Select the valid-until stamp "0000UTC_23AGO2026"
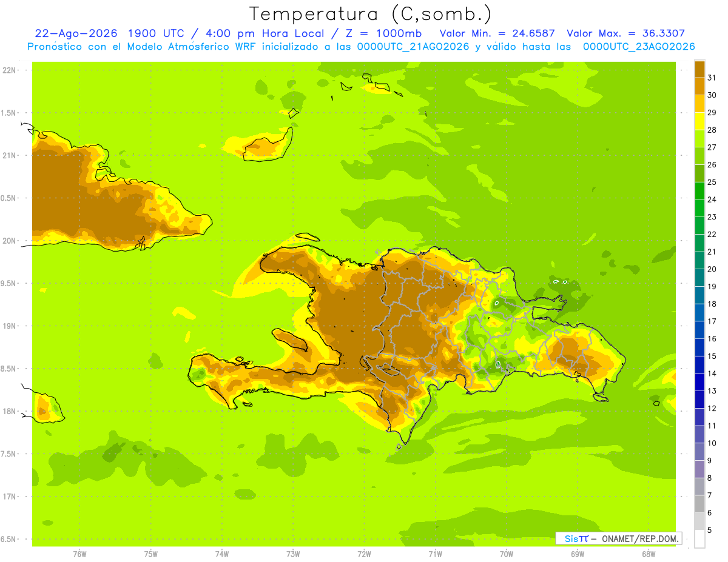 [639, 47]
